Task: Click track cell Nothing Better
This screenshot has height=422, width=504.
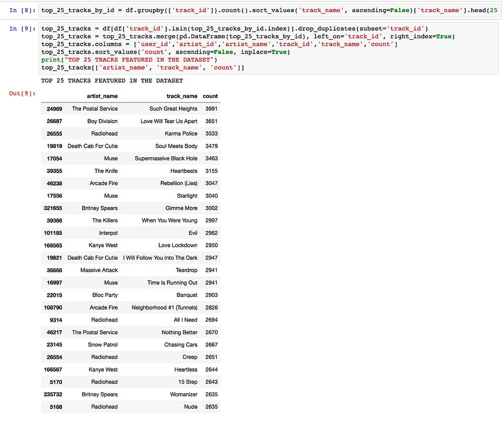Action: tap(179, 333)
